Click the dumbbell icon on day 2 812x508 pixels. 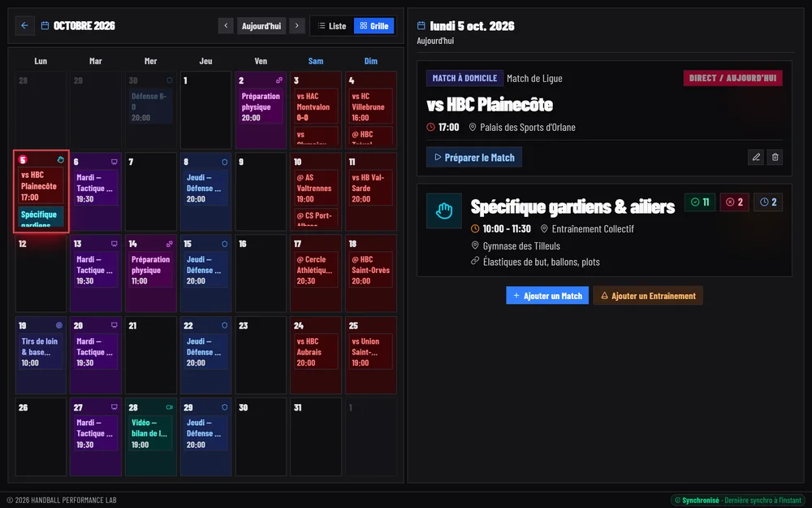[x=279, y=80]
